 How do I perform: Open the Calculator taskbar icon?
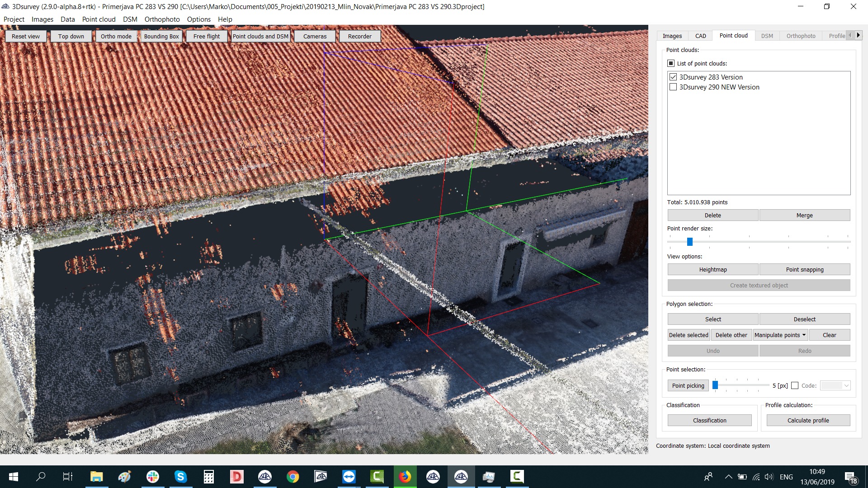tap(208, 477)
